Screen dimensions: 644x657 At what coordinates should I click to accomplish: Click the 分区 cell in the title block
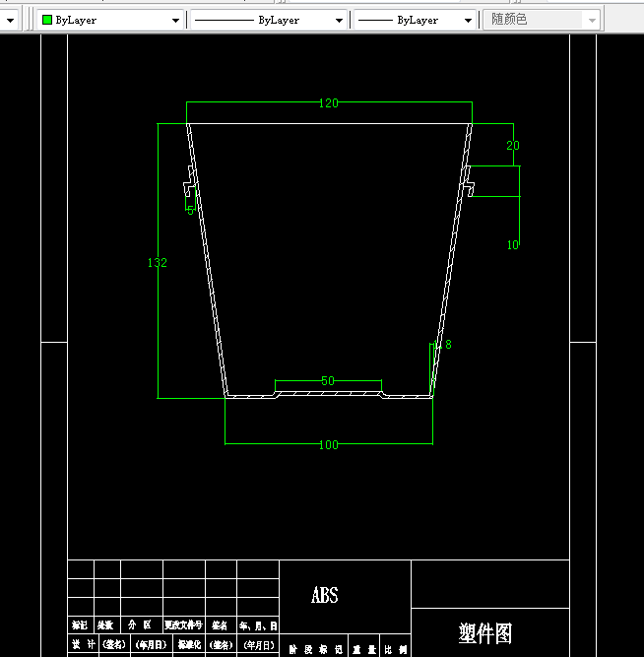[x=140, y=625]
